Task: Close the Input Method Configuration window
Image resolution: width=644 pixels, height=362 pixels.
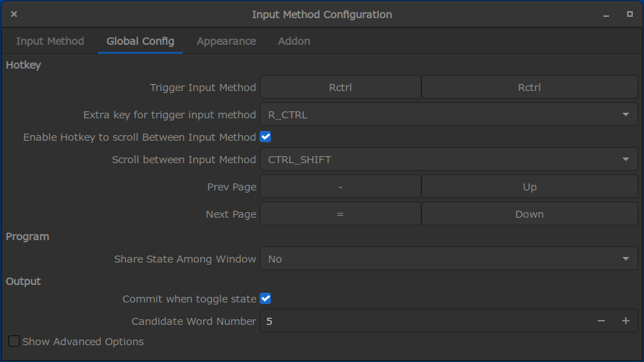Action: [14, 15]
